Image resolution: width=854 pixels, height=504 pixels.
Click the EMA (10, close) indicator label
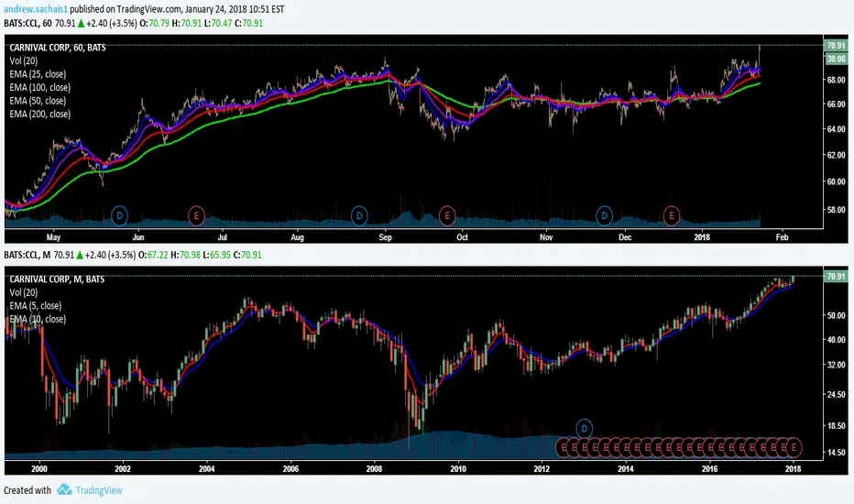coord(38,319)
